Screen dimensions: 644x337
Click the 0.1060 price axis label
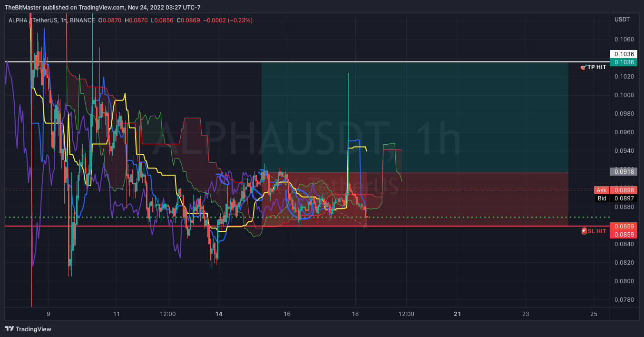(624, 39)
